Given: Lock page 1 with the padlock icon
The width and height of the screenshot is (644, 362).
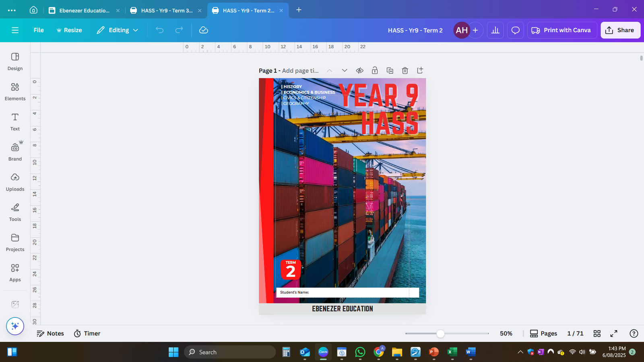Looking at the screenshot, I should tap(375, 70).
